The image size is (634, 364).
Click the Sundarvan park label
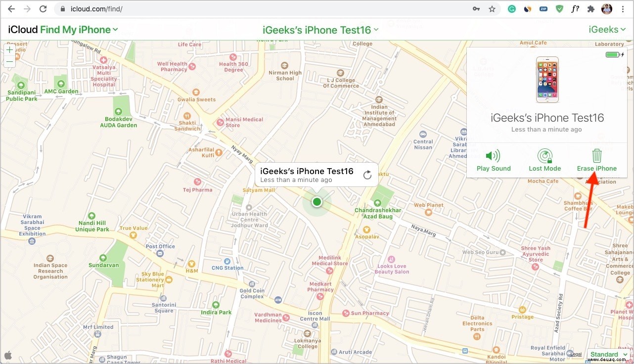coord(104,265)
